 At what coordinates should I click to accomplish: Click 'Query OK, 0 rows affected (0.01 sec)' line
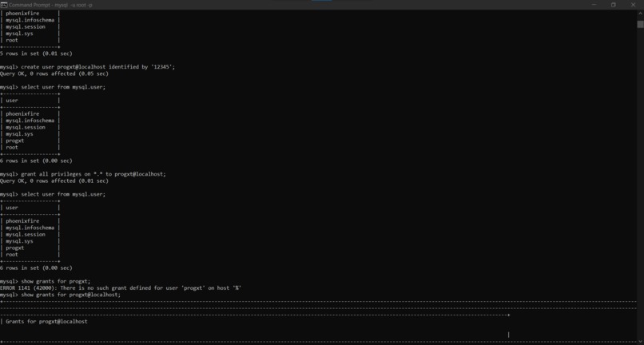click(x=54, y=180)
